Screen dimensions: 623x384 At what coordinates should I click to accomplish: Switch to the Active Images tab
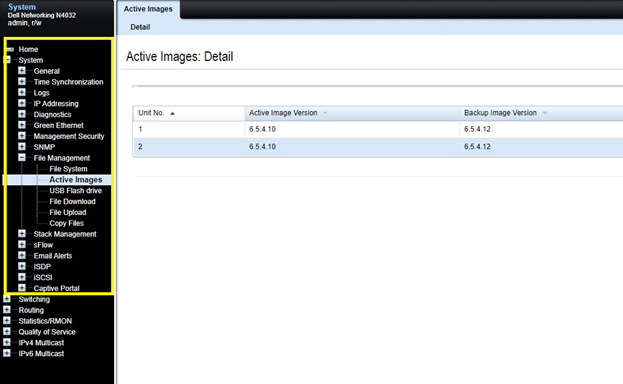(x=148, y=9)
